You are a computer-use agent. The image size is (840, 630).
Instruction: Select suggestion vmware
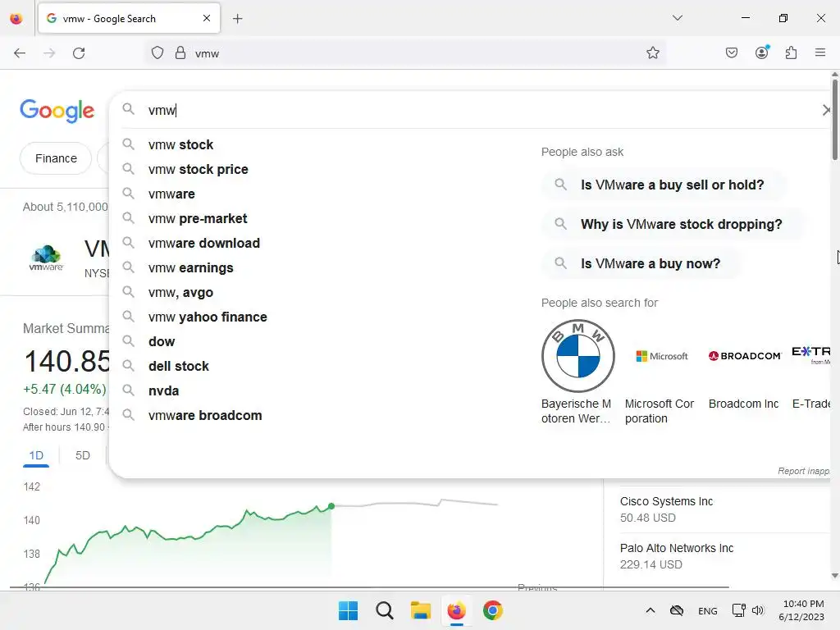[171, 194]
